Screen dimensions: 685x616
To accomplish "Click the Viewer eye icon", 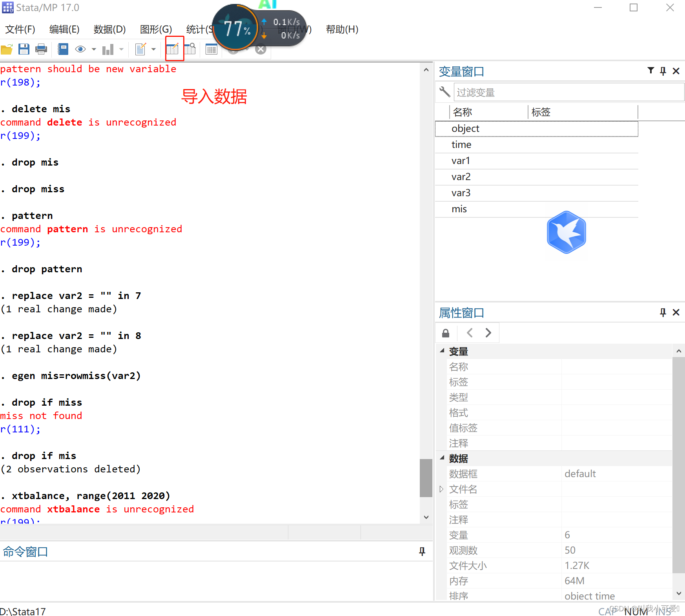I will coord(80,49).
